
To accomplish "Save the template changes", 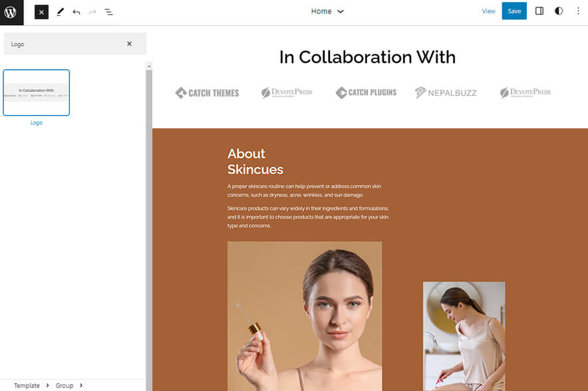I will click(x=514, y=11).
